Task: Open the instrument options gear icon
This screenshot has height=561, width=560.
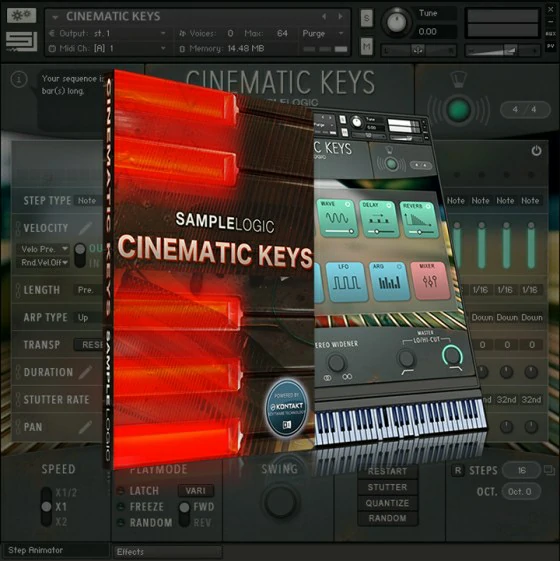Action: point(21,15)
